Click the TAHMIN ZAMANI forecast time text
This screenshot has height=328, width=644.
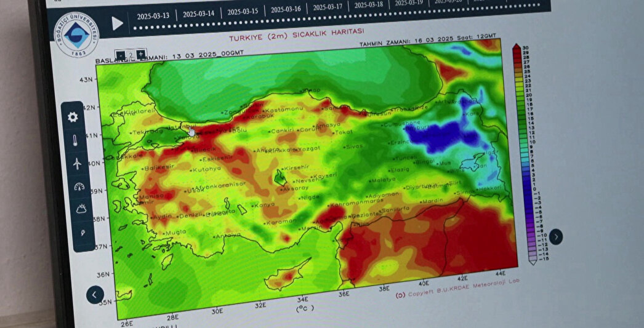[428, 40]
